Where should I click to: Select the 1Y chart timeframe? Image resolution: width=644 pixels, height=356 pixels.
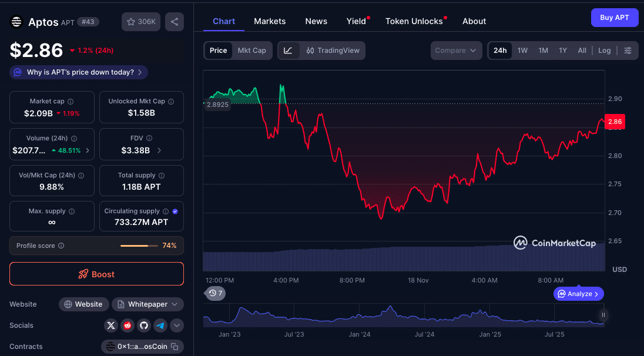pyautogui.click(x=562, y=51)
